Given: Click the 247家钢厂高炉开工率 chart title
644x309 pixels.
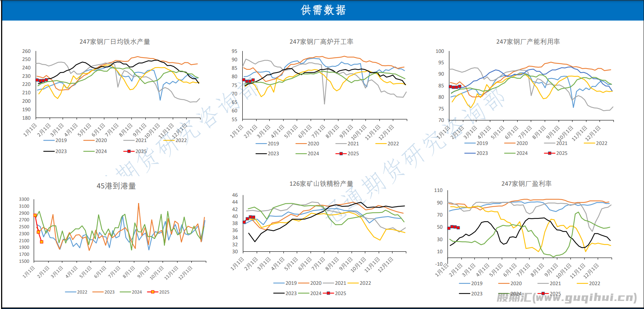Looking at the screenshot, I should (321, 42).
